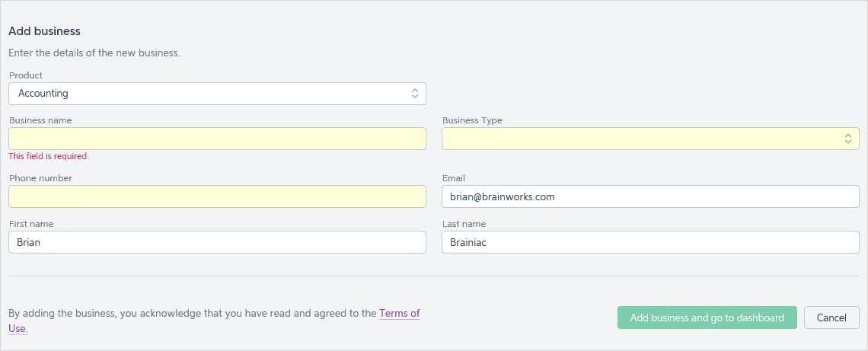This screenshot has height=351, width=868.
Task: Click into the Phone number field
Action: [x=217, y=196]
